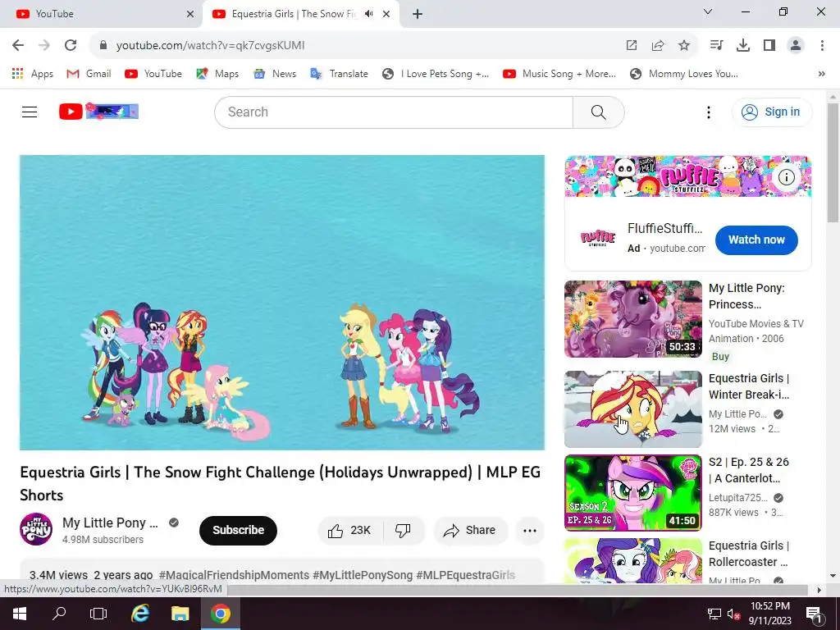Click the ad info icon on Fluffie banner
Image resolution: width=840 pixels, height=630 pixels.
pyautogui.click(x=786, y=177)
